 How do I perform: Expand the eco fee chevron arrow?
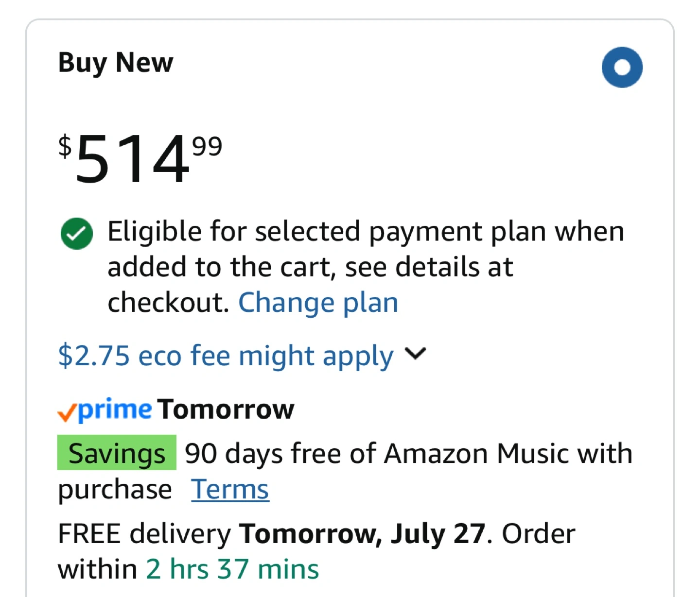(x=415, y=354)
